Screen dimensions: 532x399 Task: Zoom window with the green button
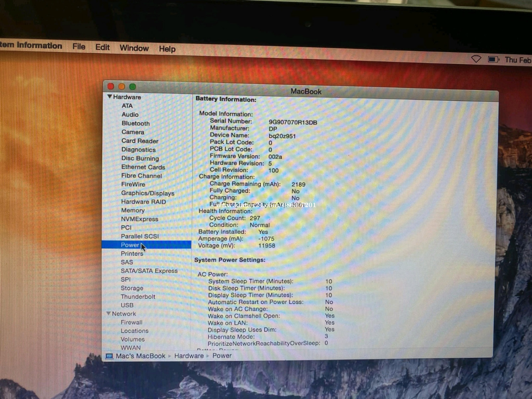pyautogui.click(x=133, y=87)
